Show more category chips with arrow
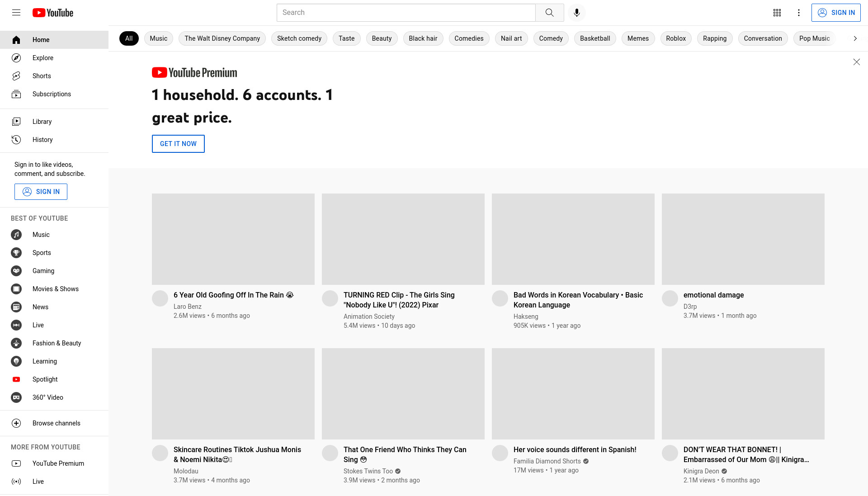The height and width of the screenshot is (496, 868). (x=855, y=38)
